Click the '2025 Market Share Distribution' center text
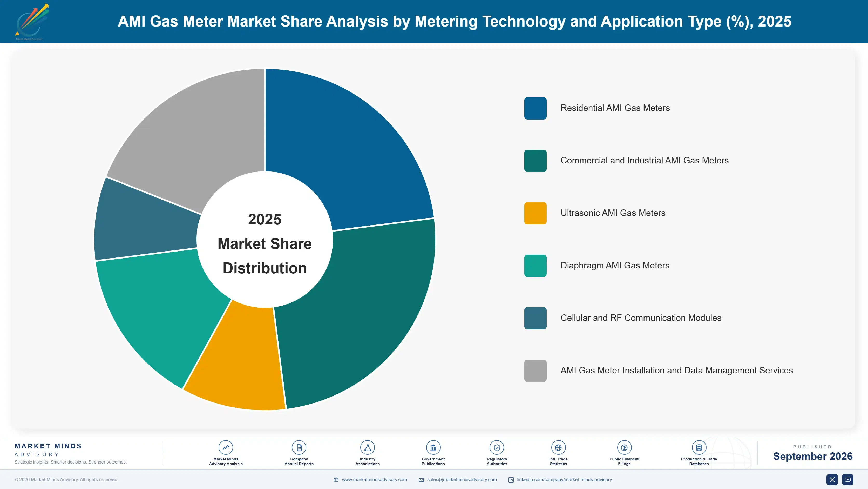The image size is (868, 489). [x=265, y=243]
